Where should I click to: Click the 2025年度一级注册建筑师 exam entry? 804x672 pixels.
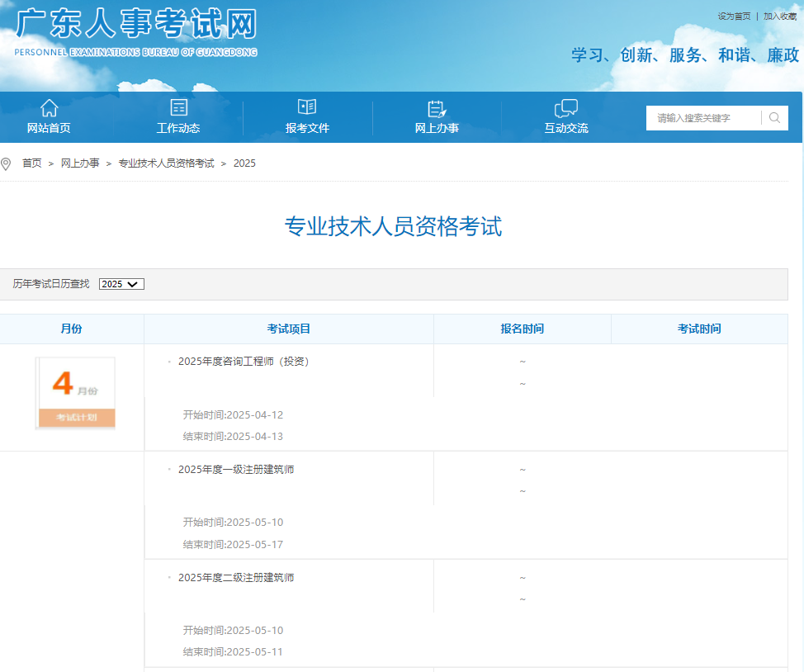pyautogui.click(x=236, y=470)
